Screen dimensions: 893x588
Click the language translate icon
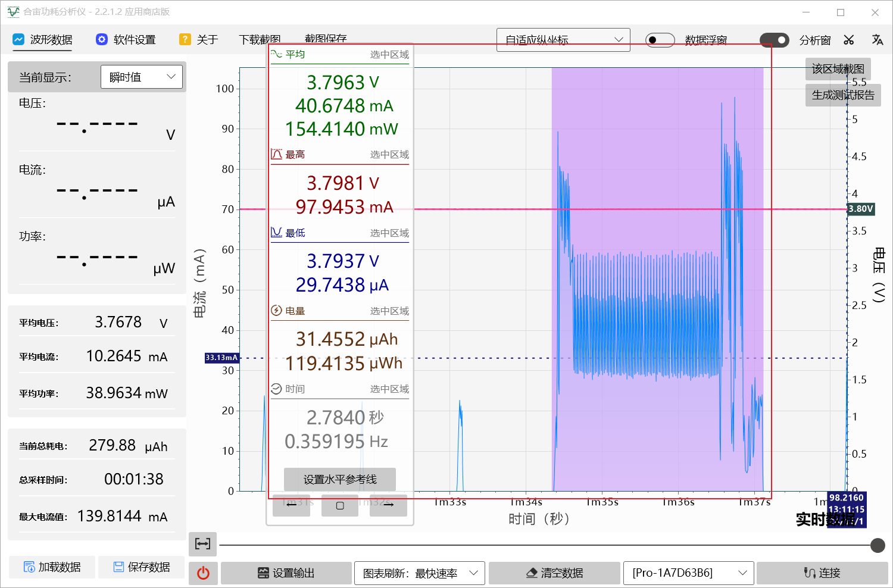pyautogui.click(x=878, y=40)
